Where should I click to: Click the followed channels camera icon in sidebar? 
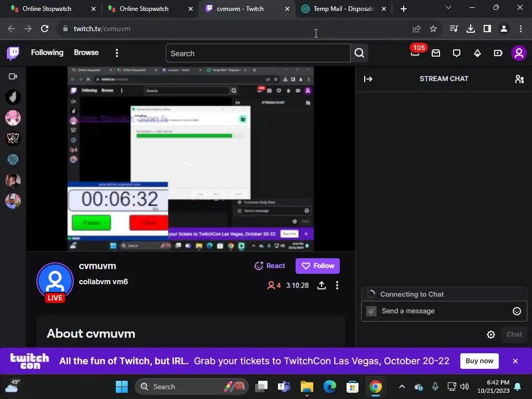[13, 76]
